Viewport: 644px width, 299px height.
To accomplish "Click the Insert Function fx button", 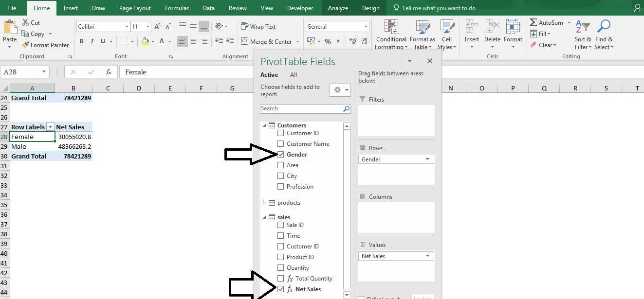I will click(x=109, y=72).
